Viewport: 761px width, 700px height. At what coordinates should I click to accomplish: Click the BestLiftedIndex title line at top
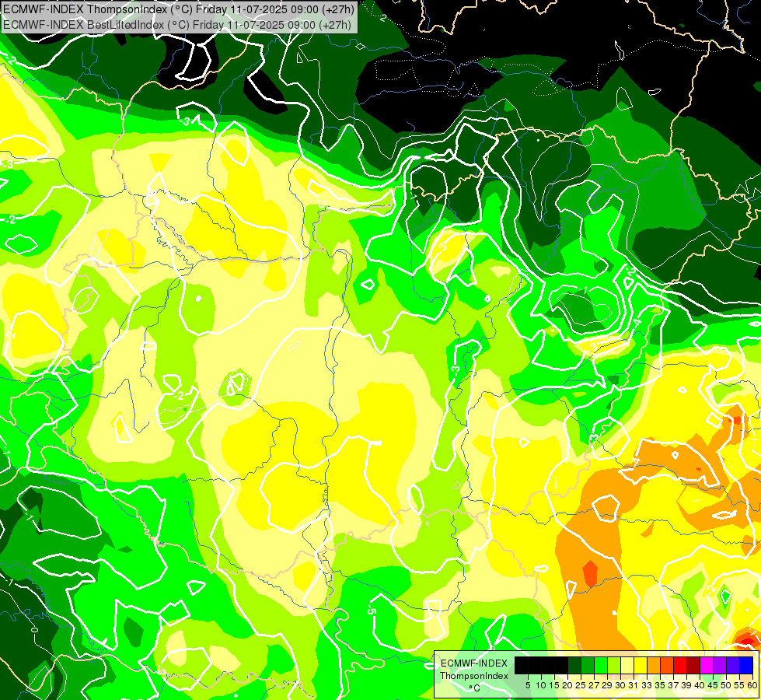click(177, 25)
